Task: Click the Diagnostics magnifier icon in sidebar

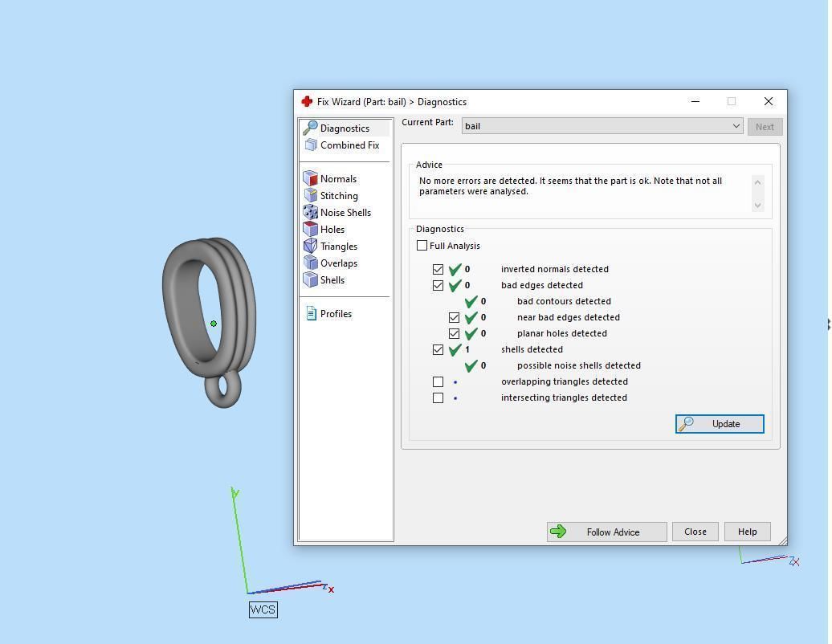Action: point(311,128)
